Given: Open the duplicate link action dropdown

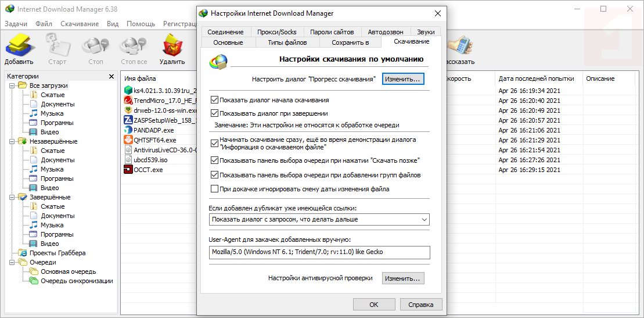Looking at the screenshot, I should [x=319, y=219].
